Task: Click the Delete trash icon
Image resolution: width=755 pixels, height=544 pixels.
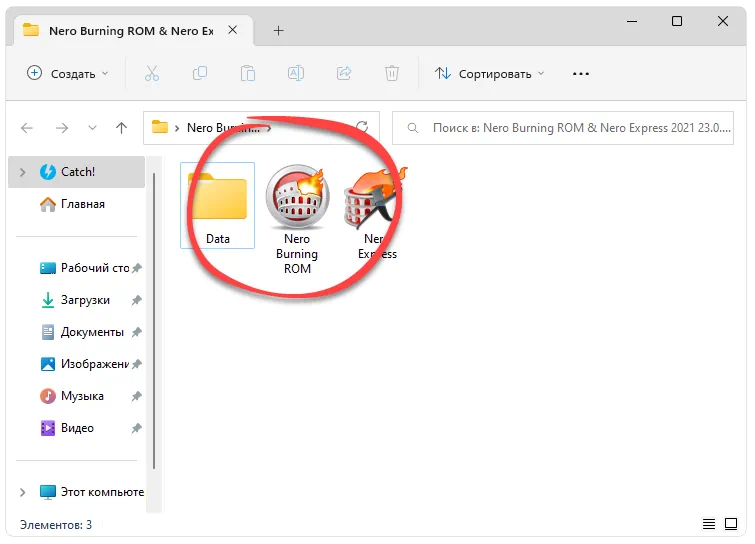Action: click(392, 74)
